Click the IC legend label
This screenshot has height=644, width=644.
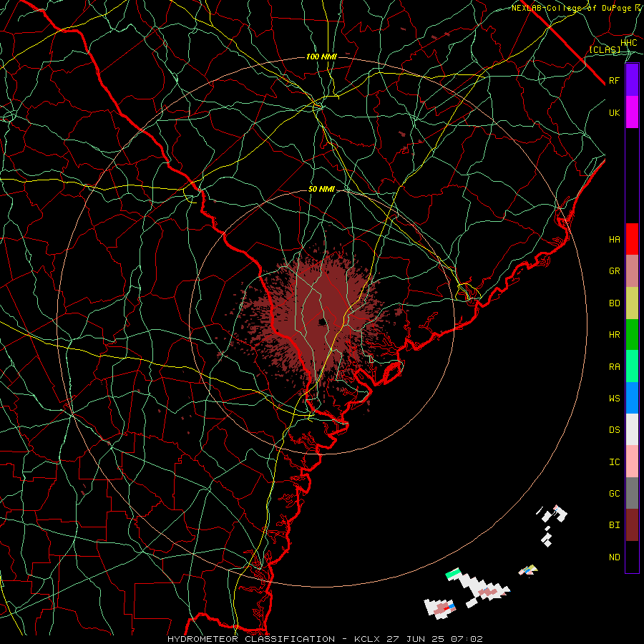coord(614,462)
